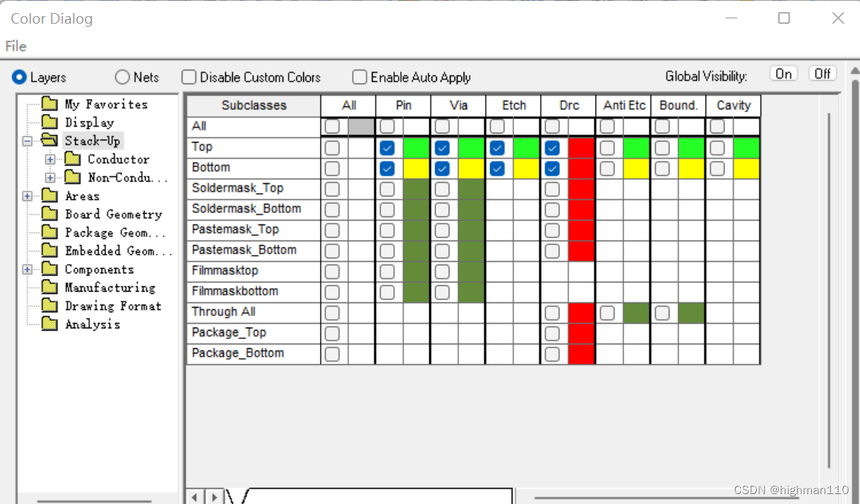The image size is (860, 504).
Task: Click the Pin column header
Action: click(403, 105)
